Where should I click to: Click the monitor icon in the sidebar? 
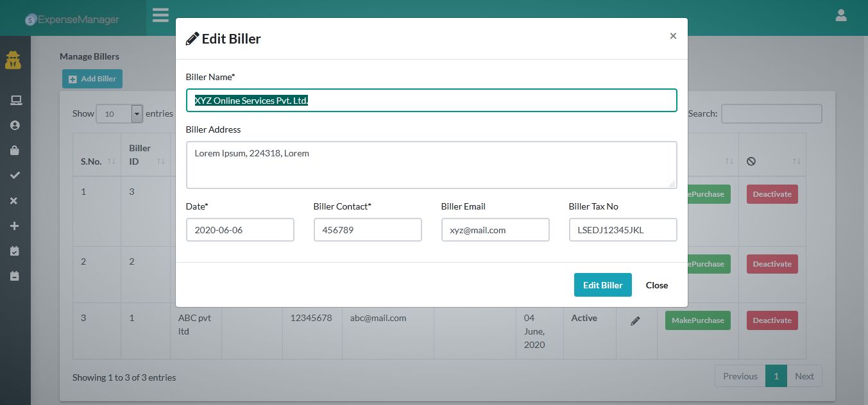15,100
